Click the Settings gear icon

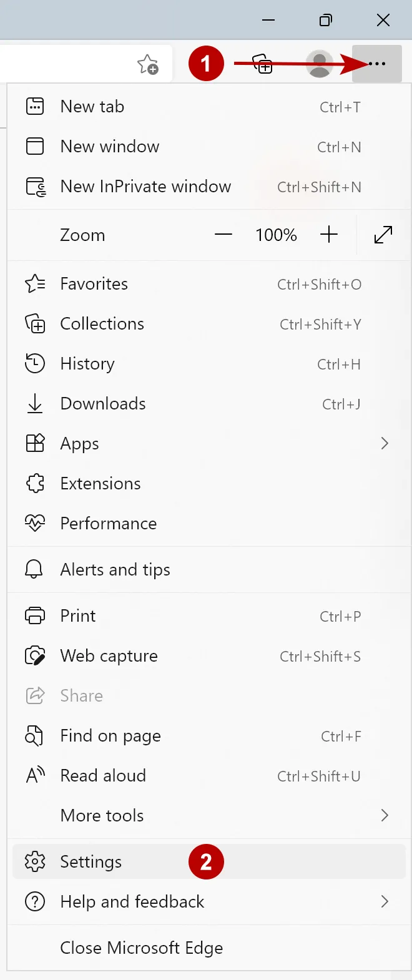point(36,861)
